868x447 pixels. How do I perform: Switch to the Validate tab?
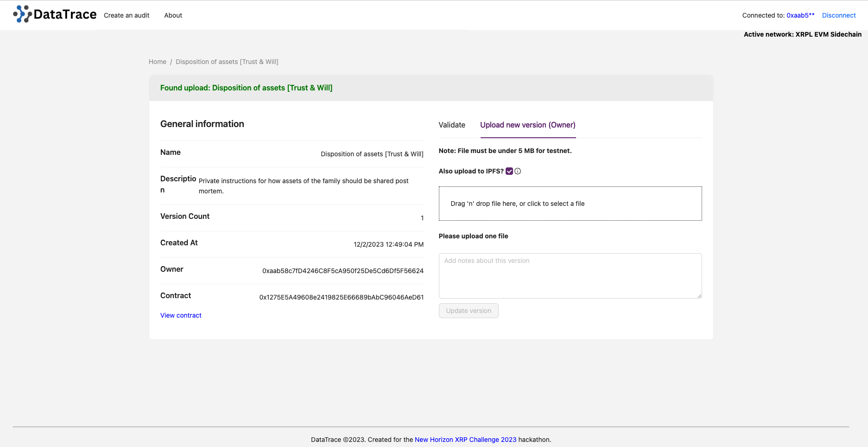(x=452, y=125)
